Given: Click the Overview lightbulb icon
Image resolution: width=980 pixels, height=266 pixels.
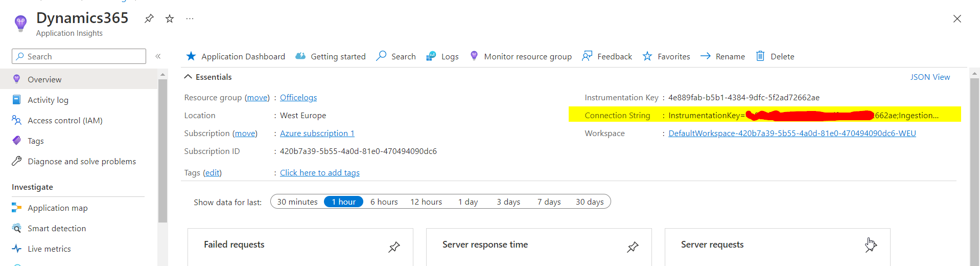Looking at the screenshot, I should [16, 79].
